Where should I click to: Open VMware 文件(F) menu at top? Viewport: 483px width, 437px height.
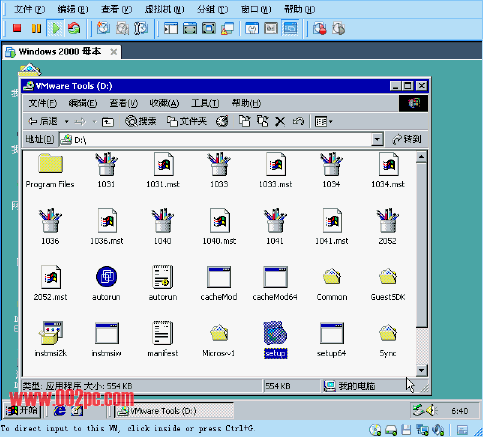(29, 9)
